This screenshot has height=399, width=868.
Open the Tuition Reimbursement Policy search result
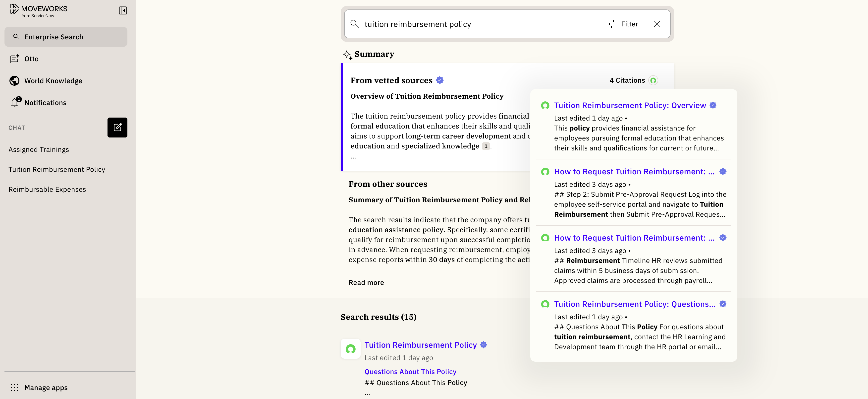pyautogui.click(x=421, y=345)
